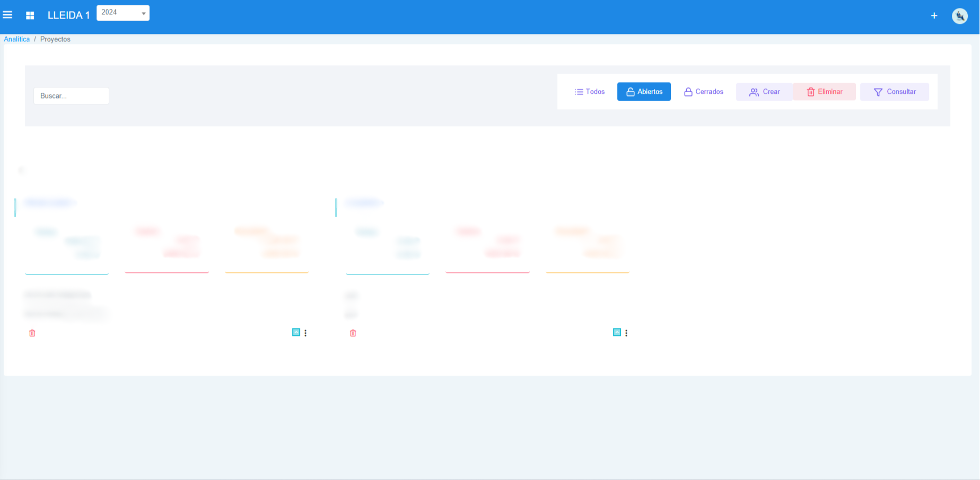The width and height of the screenshot is (980, 480).
Task: Open three-dot menu on left project card
Action: coord(305,333)
